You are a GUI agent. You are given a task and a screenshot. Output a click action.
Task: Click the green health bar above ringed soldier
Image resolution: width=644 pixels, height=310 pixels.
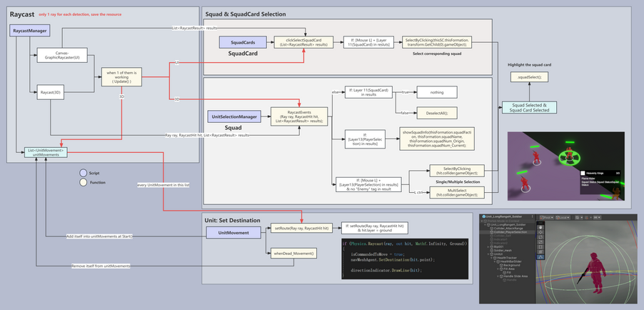(x=569, y=142)
